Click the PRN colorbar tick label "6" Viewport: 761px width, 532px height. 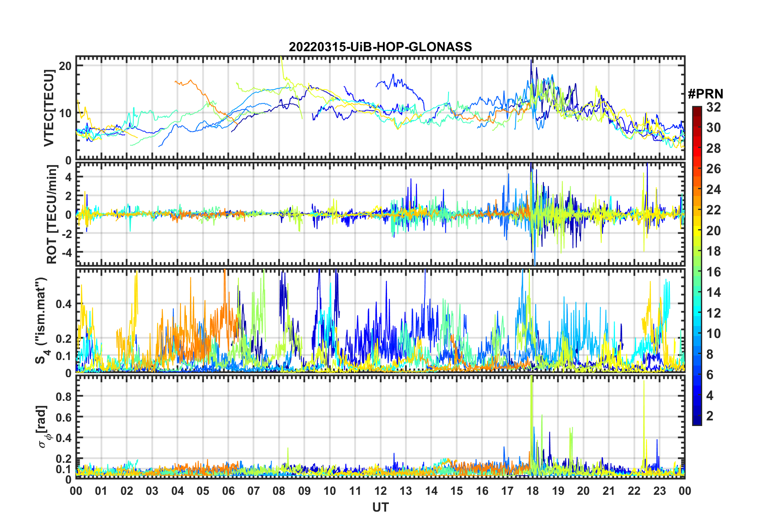pos(710,375)
